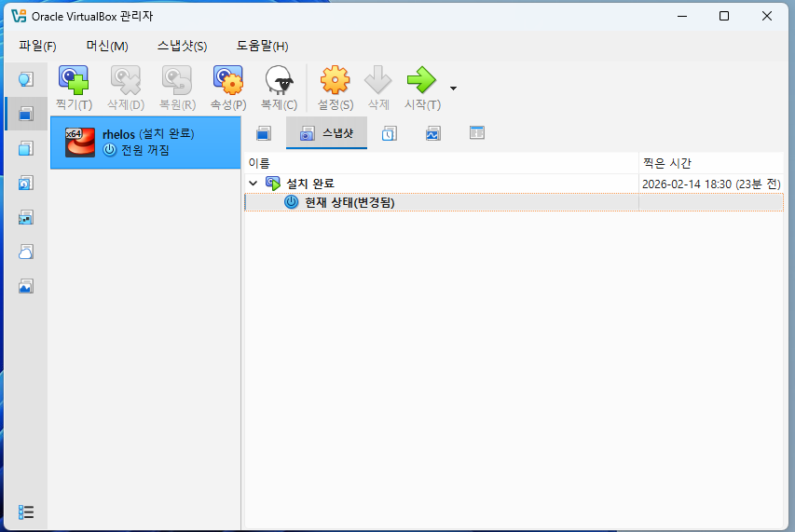Image resolution: width=795 pixels, height=532 pixels.
Task: Open the 머신(M) menu
Action: (107, 46)
